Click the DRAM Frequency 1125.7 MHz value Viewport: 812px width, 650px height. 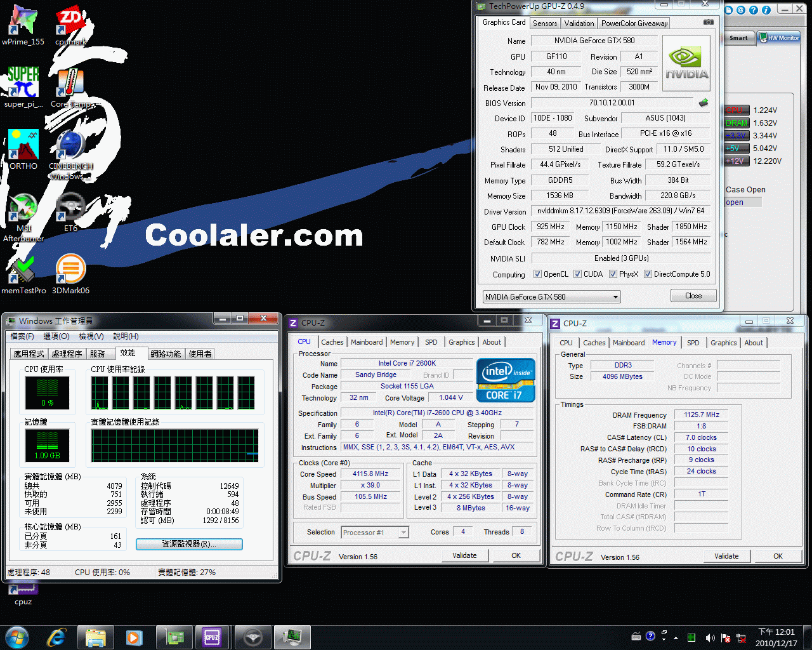(702, 415)
